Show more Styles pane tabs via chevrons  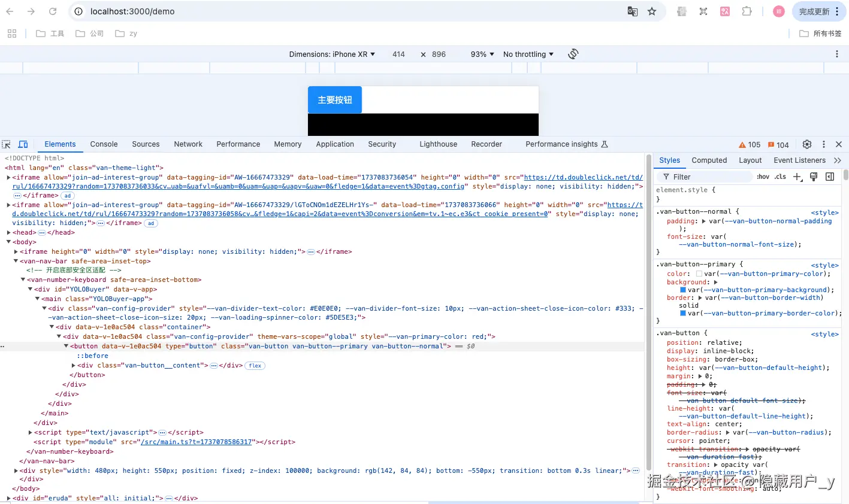coord(838,160)
